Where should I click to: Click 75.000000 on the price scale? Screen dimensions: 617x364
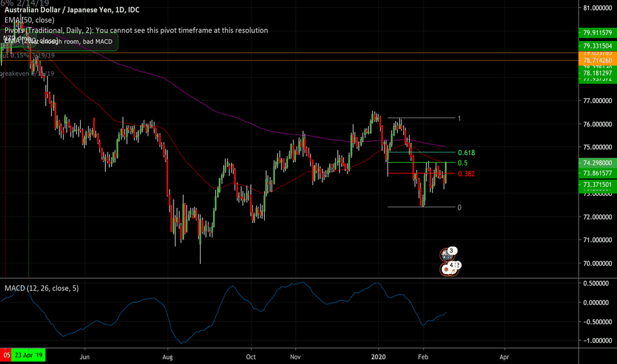(x=597, y=147)
